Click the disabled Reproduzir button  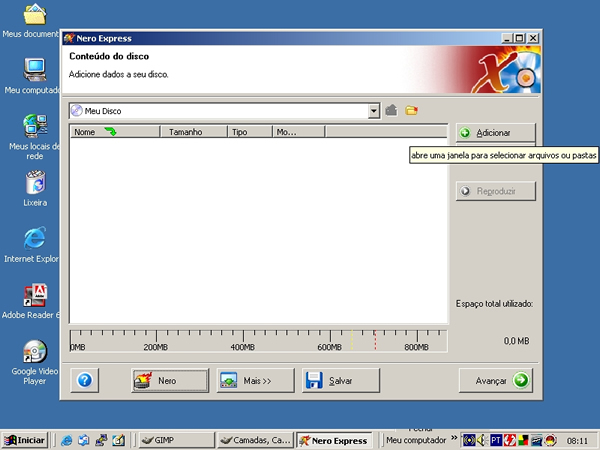(496, 191)
